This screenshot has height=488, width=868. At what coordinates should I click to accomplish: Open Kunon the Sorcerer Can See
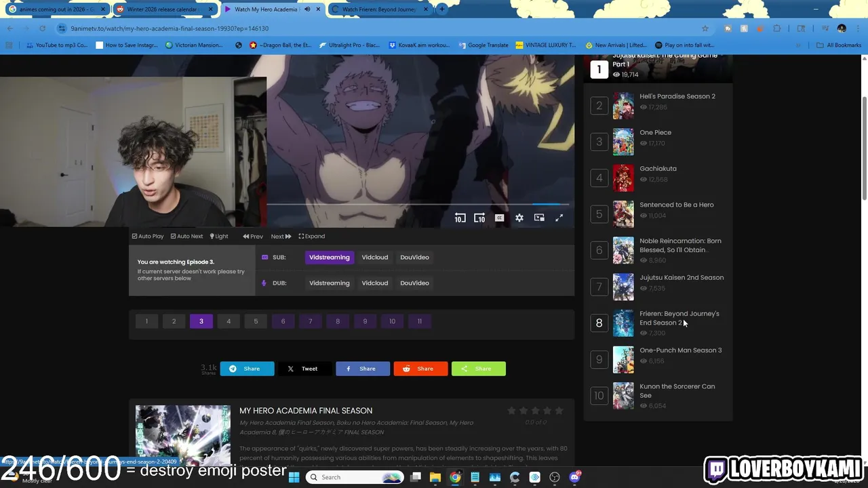click(677, 390)
